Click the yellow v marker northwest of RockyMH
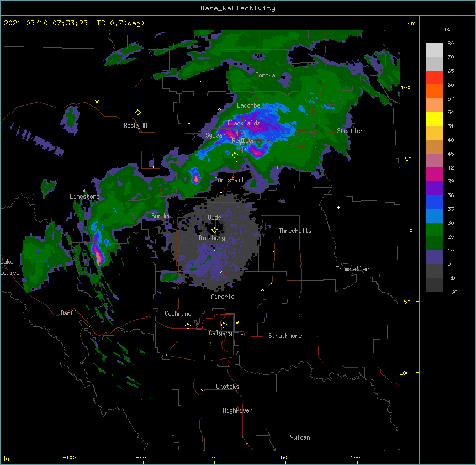Screen dimensions: 476x465 [97, 102]
